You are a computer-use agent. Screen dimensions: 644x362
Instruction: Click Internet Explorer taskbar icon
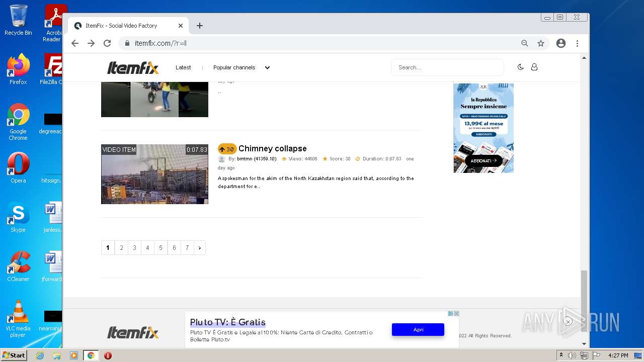pyautogui.click(x=40, y=355)
